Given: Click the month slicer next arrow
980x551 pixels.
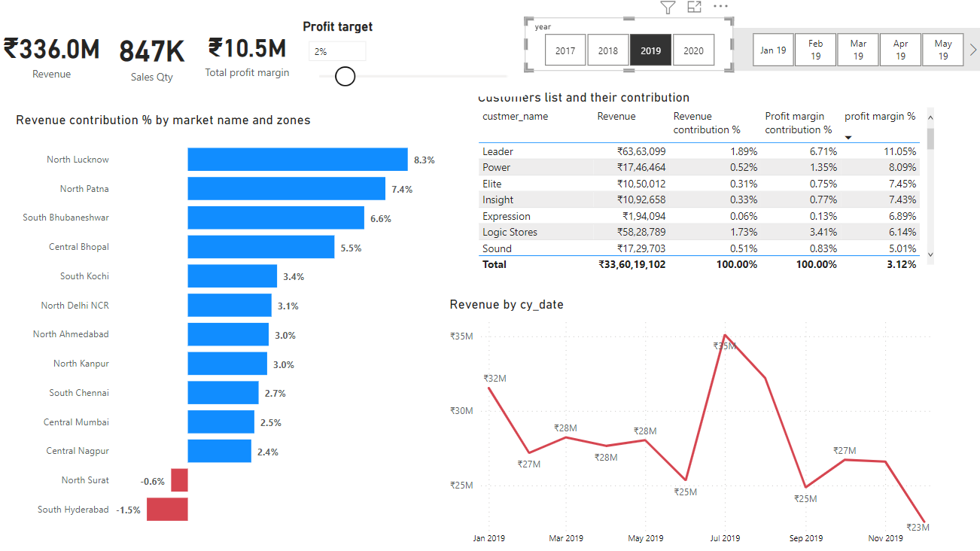Looking at the screenshot, I should point(972,50).
